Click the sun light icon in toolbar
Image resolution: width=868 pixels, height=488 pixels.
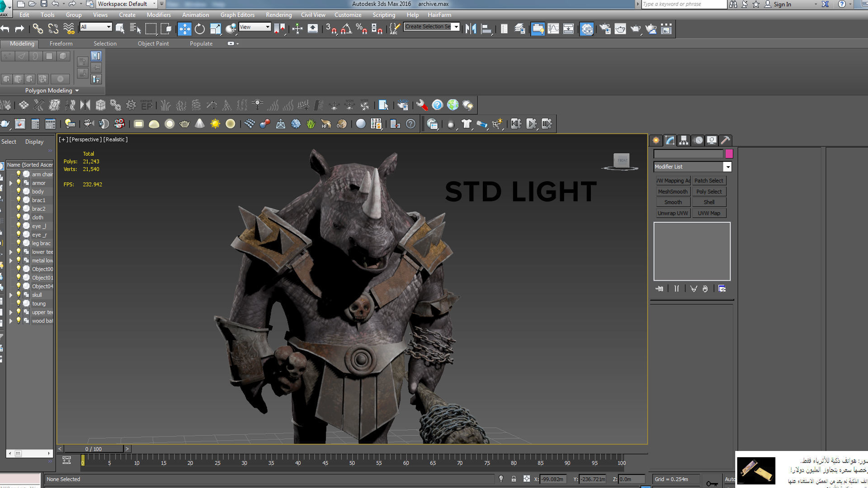click(x=215, y=124)
